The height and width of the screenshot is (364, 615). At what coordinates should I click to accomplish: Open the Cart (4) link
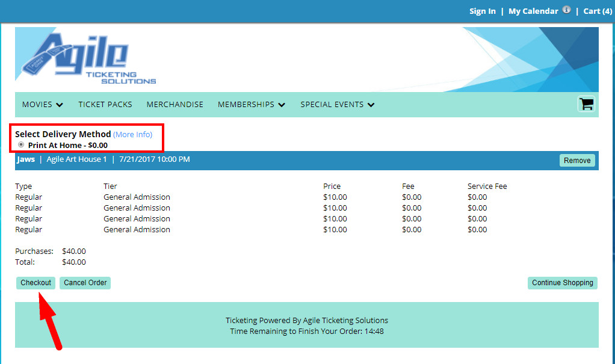(x=598, y=11)
